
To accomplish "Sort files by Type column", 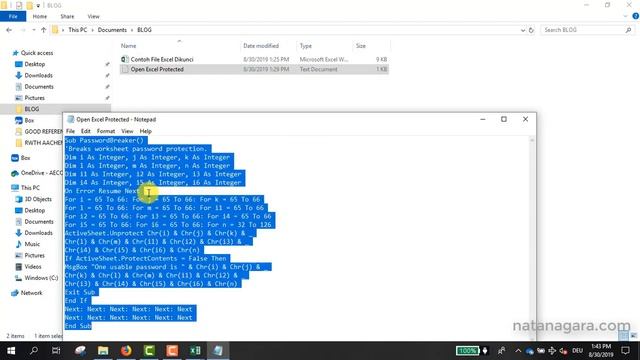I will point(306,46).
